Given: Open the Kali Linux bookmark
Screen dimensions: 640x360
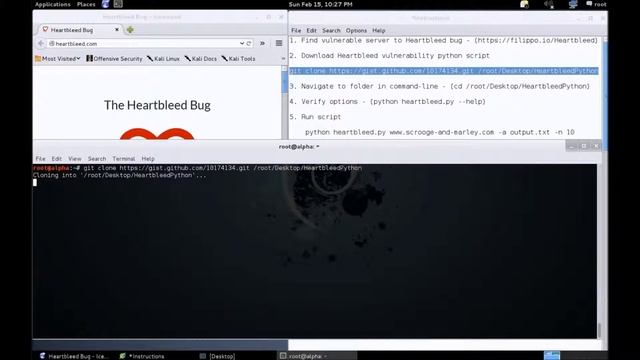Looking at the screenshot, I should pos(163,59).
